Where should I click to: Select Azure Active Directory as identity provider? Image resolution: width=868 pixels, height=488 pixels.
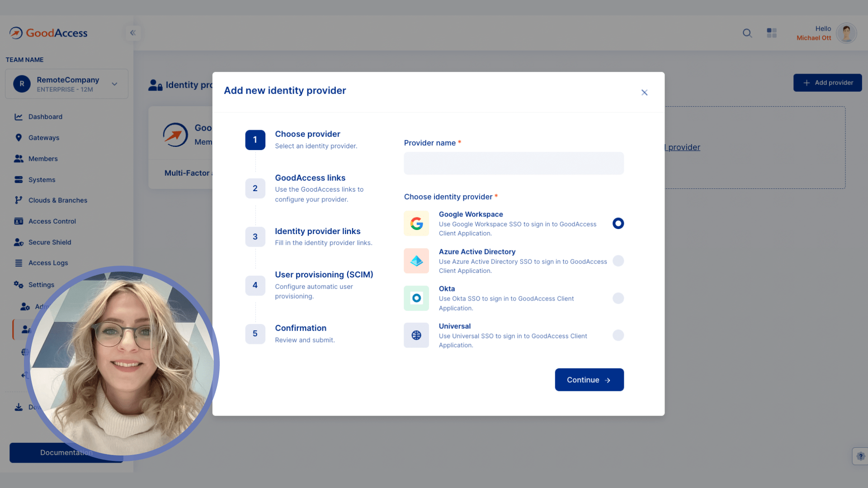[x=618, y=261]
